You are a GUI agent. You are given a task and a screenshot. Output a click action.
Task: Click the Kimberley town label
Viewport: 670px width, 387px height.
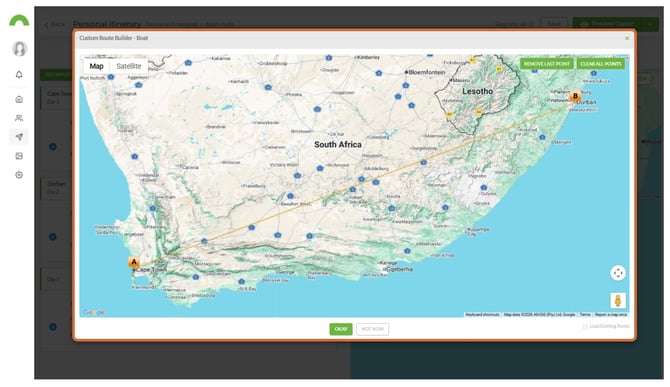tap(369, 57)
